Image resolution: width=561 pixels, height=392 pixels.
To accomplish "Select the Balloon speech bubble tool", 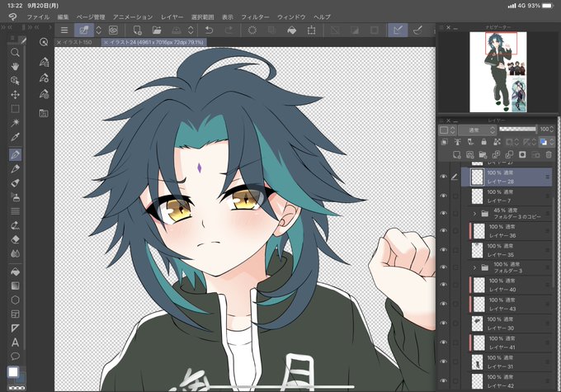I will [x=15, y=357].
